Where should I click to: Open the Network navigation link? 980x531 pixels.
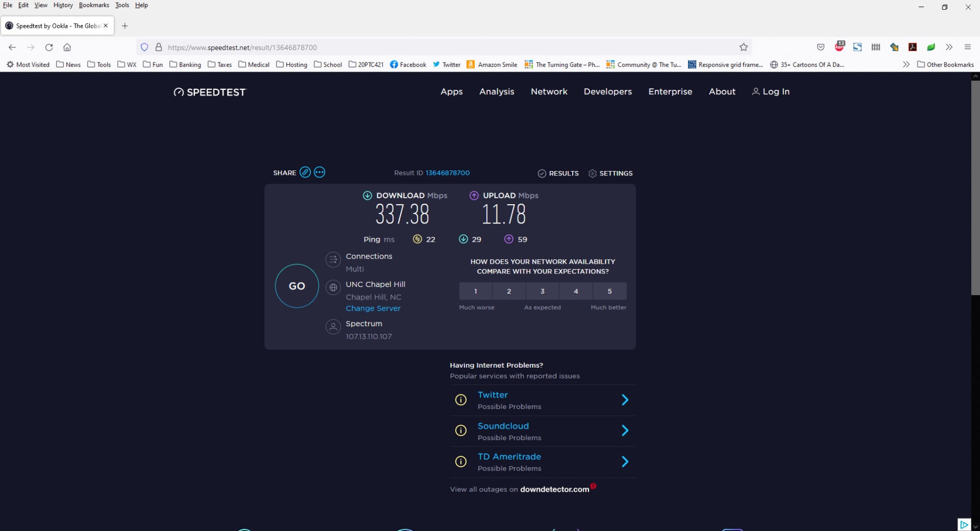pyautogui.click(x=549, y=91)
